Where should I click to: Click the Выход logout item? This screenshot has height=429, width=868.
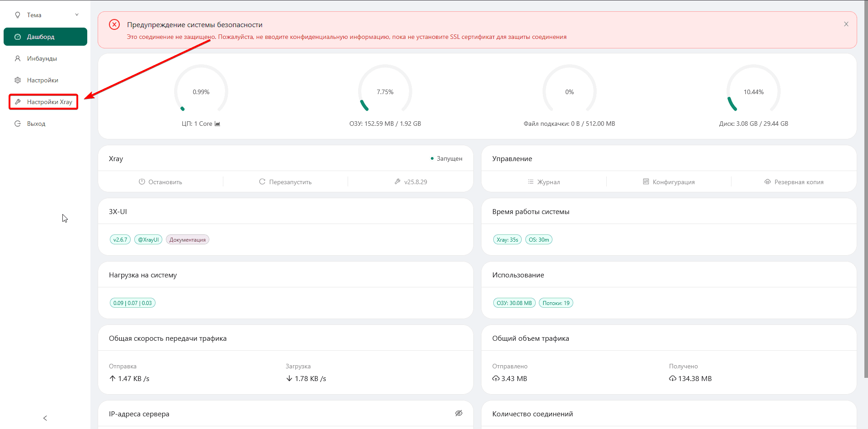coord(36,124)
